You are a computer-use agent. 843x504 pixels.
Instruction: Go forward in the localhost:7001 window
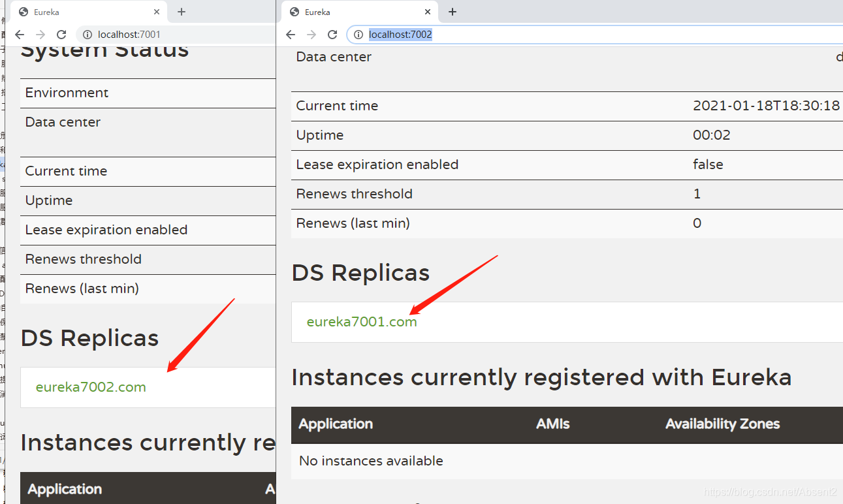click(x=40, y=35)
